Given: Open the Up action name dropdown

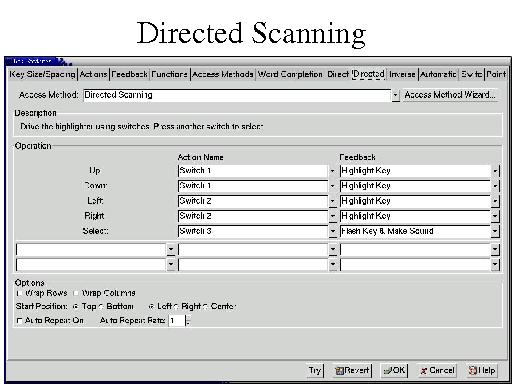Looking at the screenshot, I should pyautogui.click(x=332, y=171).
